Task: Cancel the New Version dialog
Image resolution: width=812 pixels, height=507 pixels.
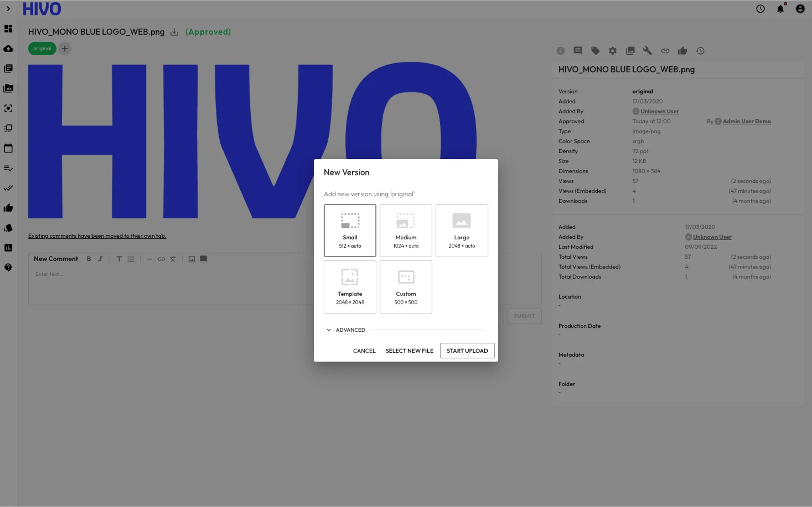Action: (364, 351)
